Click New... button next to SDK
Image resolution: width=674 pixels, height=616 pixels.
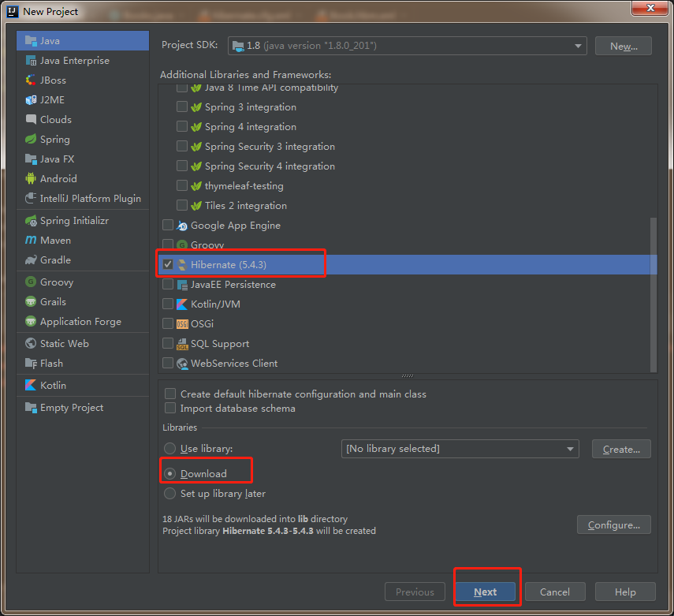(624, 46)
